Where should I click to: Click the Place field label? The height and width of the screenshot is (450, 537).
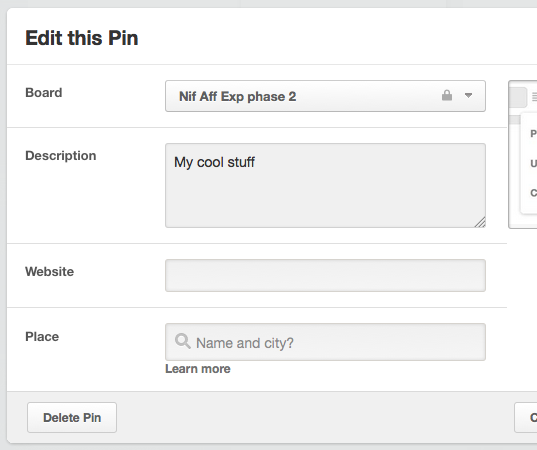pyautogui.click(x=42, y=337)
